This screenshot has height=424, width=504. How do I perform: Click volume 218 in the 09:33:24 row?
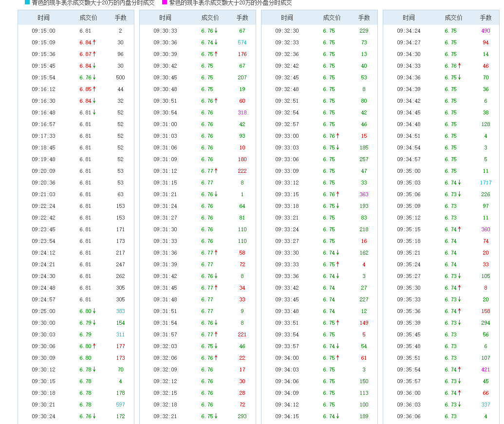tap(364, 229)
